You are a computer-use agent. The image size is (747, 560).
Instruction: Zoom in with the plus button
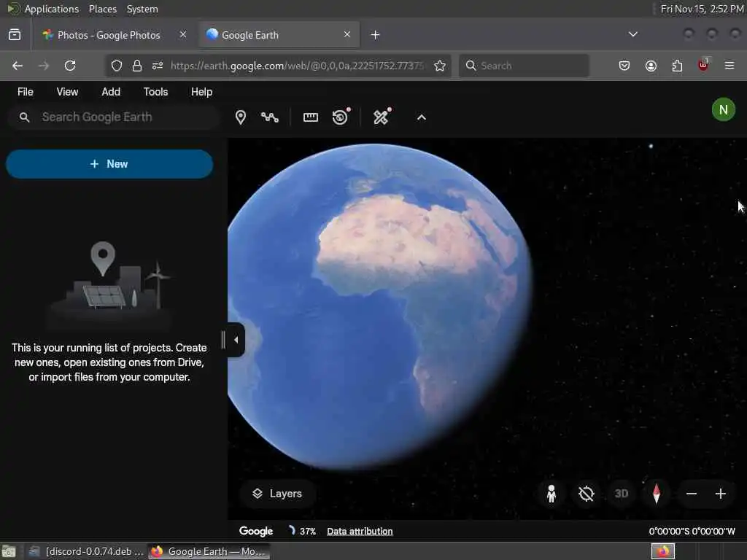pos(720,494)
